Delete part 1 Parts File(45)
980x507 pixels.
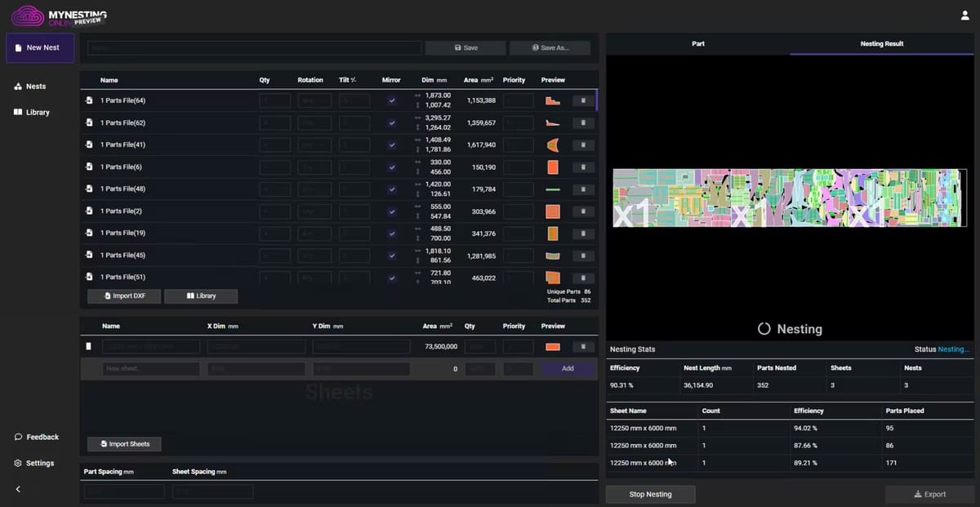click(583, 255)
